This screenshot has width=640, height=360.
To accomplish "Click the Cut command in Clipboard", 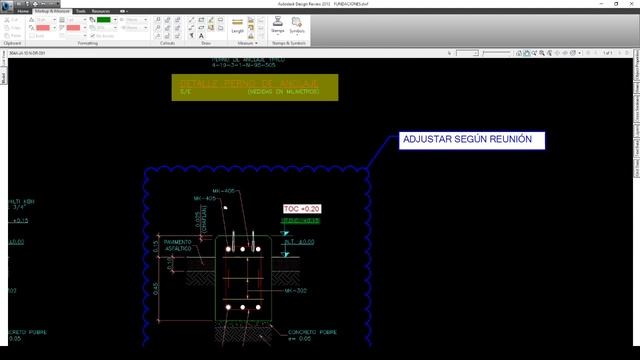I will pyautogui.click(x=11, y=20).
